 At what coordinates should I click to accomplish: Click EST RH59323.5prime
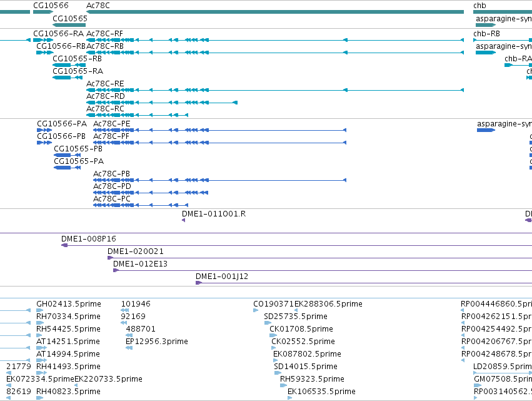[284, 385]
